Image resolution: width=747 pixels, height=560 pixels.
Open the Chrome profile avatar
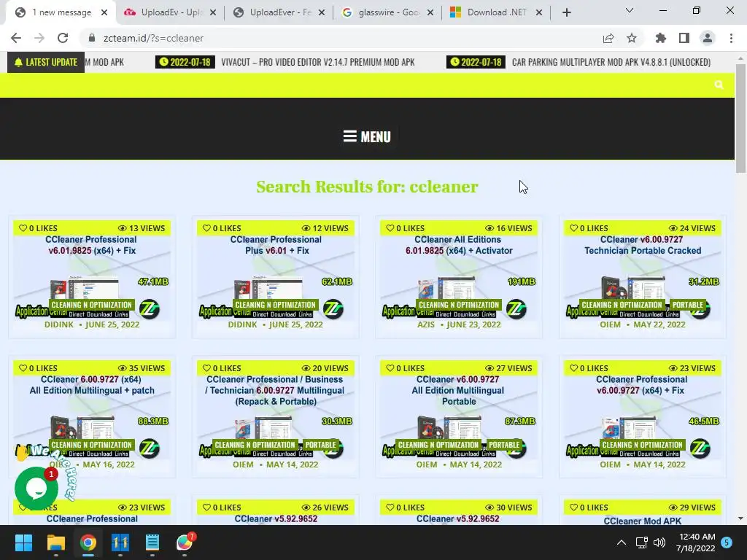[708, 38]
